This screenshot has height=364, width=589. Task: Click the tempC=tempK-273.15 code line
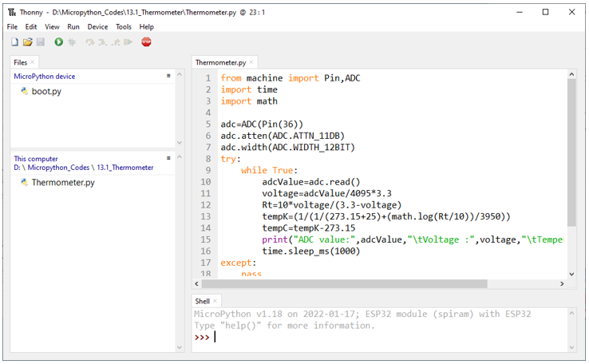[308, 228]
